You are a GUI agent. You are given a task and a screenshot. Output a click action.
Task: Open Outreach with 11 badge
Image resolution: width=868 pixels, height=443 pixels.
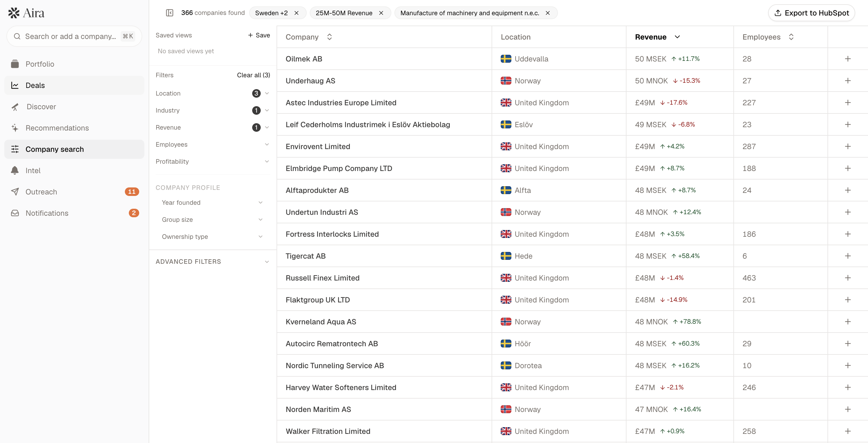click(74, 192)
